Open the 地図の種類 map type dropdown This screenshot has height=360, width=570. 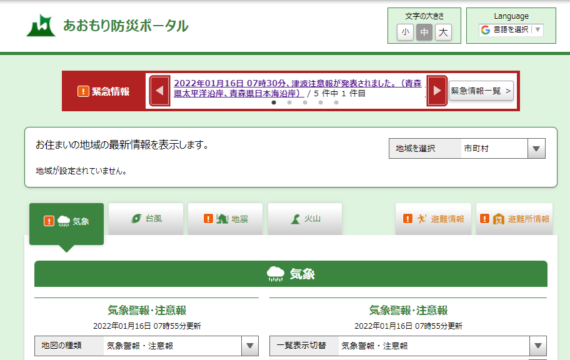click(x=146, y=346)
